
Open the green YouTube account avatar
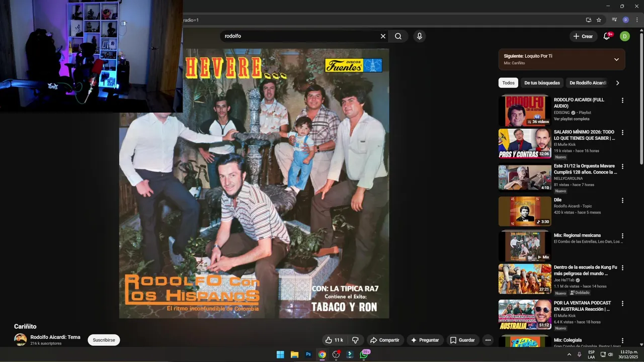coord(625,36)
